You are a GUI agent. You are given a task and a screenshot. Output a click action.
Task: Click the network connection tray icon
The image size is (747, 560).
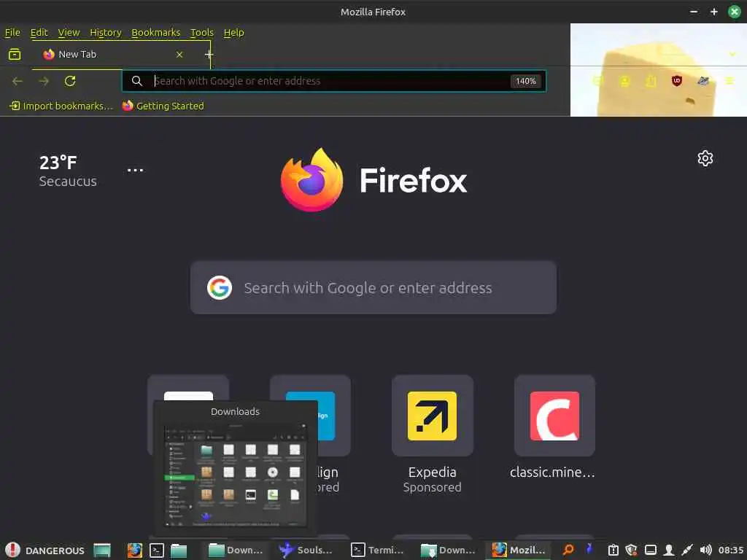pyautogui.click(x=687, y=550)
